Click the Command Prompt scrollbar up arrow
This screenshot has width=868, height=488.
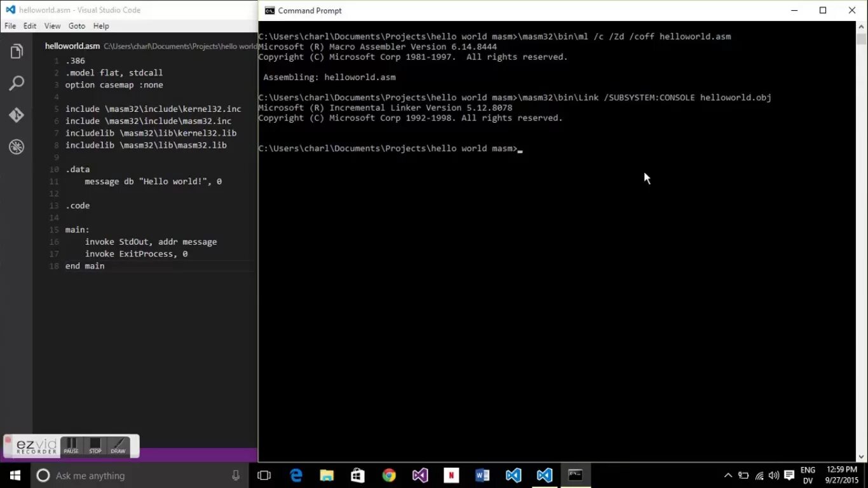pos(861,26)
